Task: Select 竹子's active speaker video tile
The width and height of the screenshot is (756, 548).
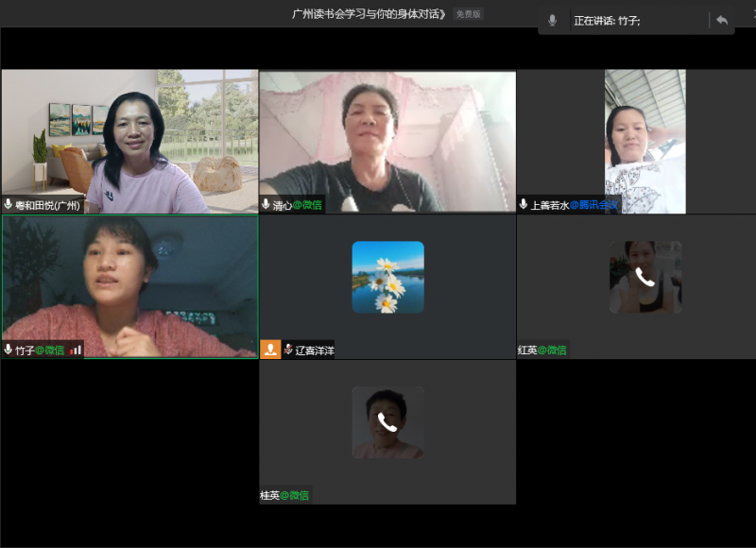Action: (x=129, y=286)
